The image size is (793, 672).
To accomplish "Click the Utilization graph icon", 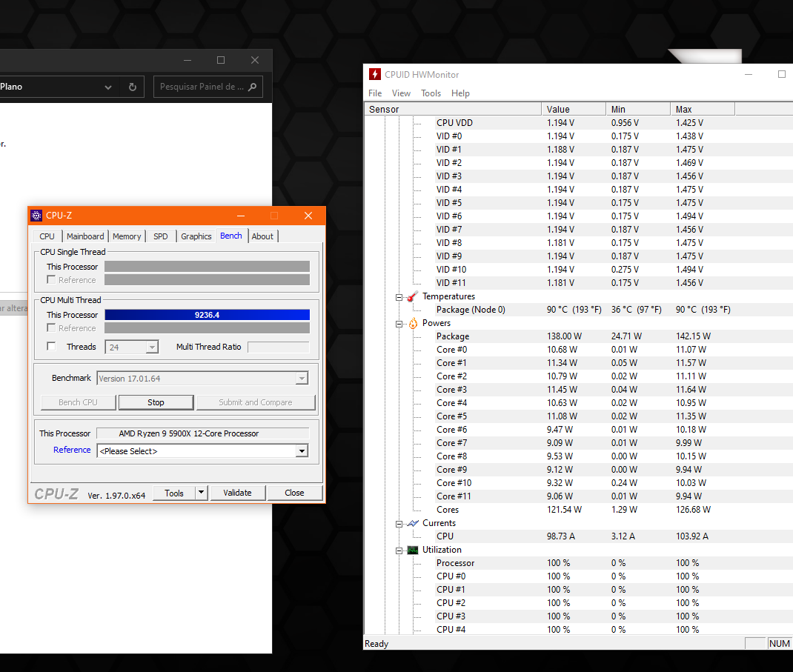I will pyautogui.click(x=413, y=550).
